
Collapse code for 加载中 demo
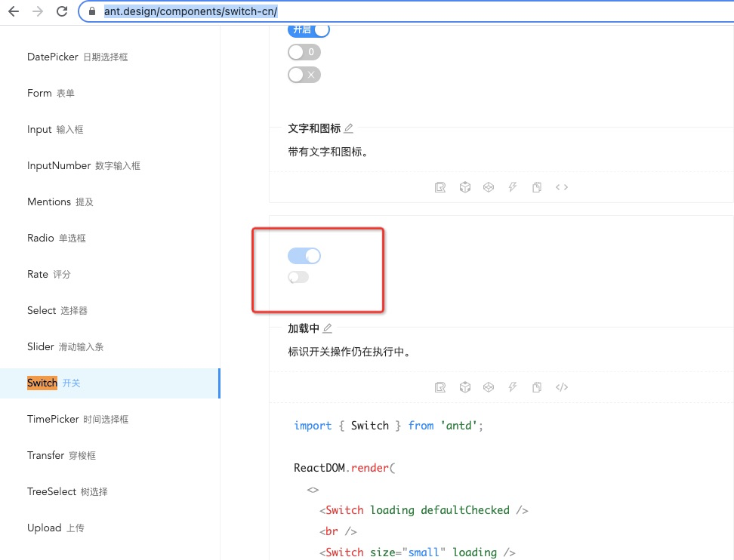click(562, 387)
